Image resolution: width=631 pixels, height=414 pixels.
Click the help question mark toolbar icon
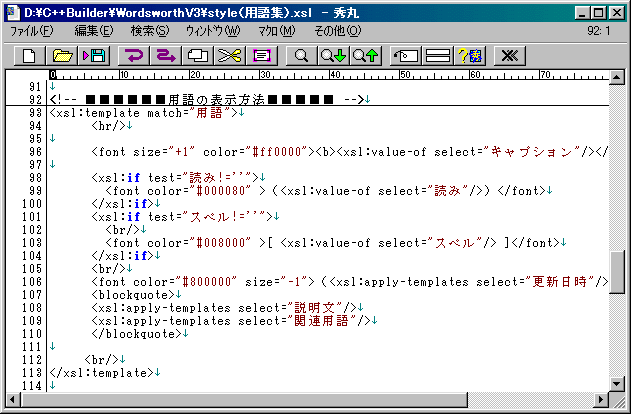[470, 55]
